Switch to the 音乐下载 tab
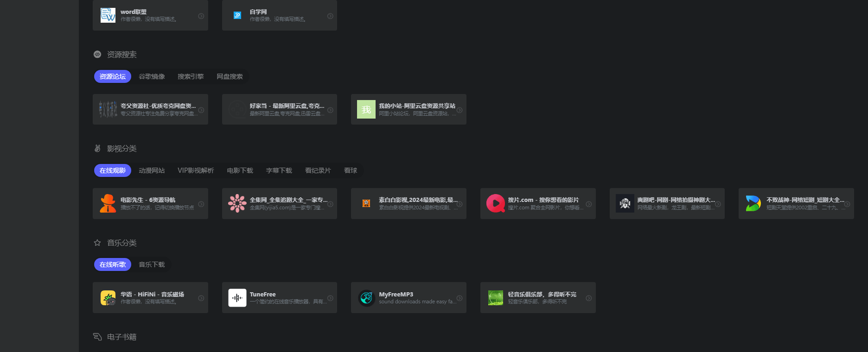Screen dimensions: 868x352 pyautogui.click(x=152, y=264)
